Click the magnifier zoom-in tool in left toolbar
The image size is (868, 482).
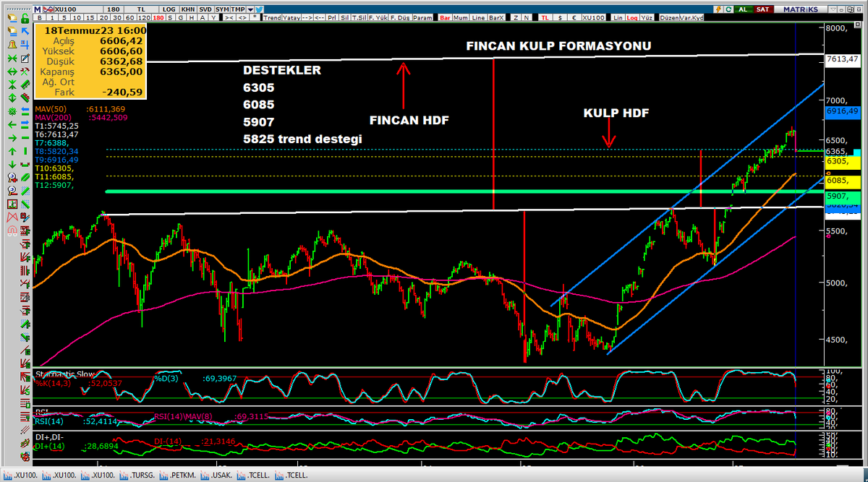coord(12,176)
